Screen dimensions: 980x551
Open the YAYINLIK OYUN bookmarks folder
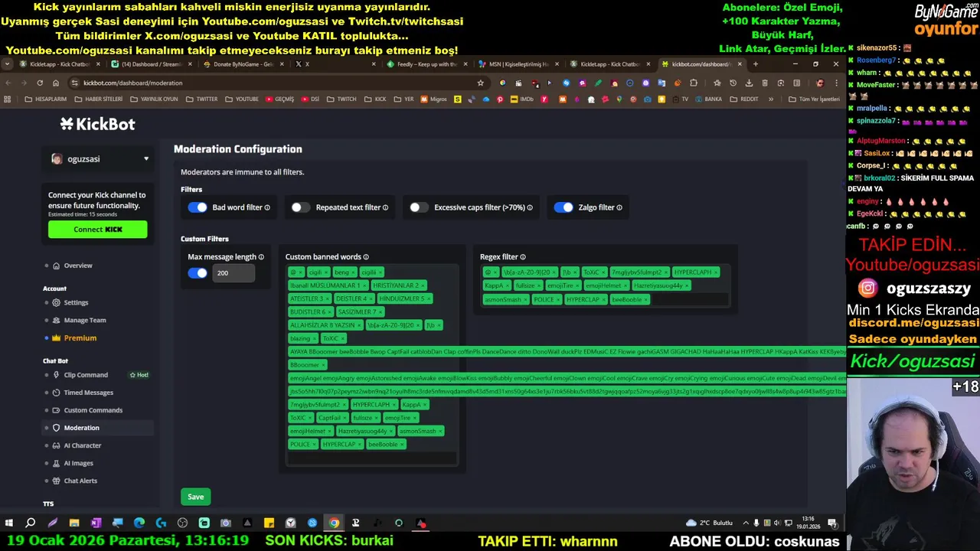[x=154, y=99]
